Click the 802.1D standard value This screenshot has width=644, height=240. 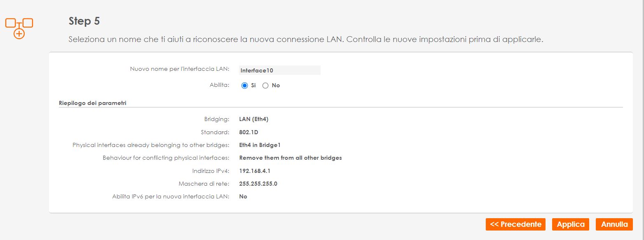(x=248, y=133)
